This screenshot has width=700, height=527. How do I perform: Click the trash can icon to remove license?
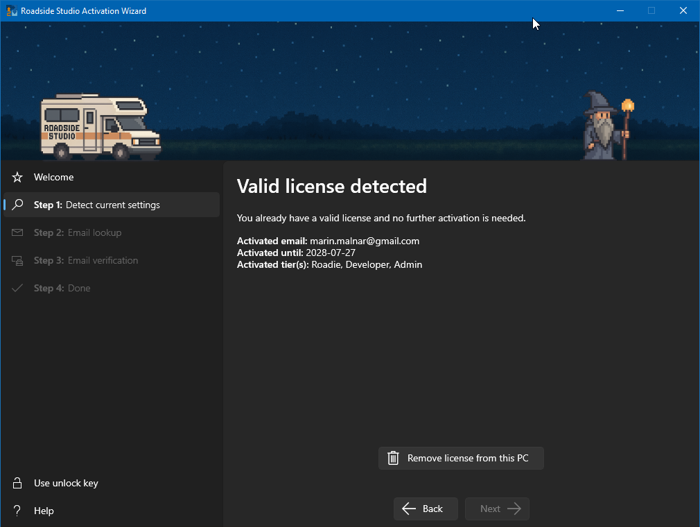click(393, 458)
